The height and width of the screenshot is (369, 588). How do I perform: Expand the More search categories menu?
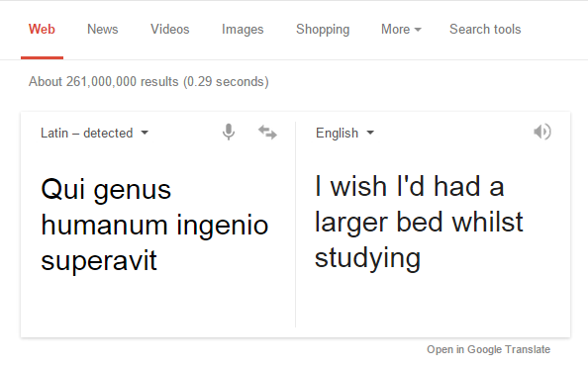tap(401, 30)
